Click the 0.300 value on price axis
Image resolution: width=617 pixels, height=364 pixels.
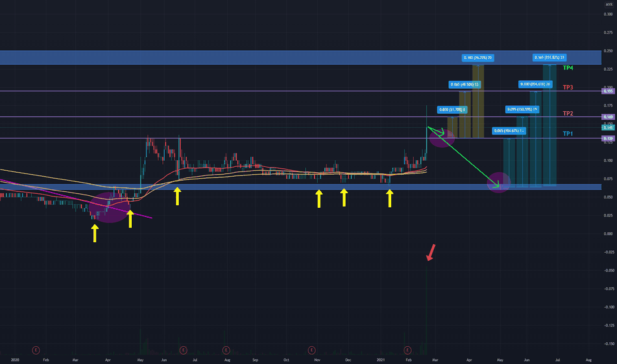608,14
